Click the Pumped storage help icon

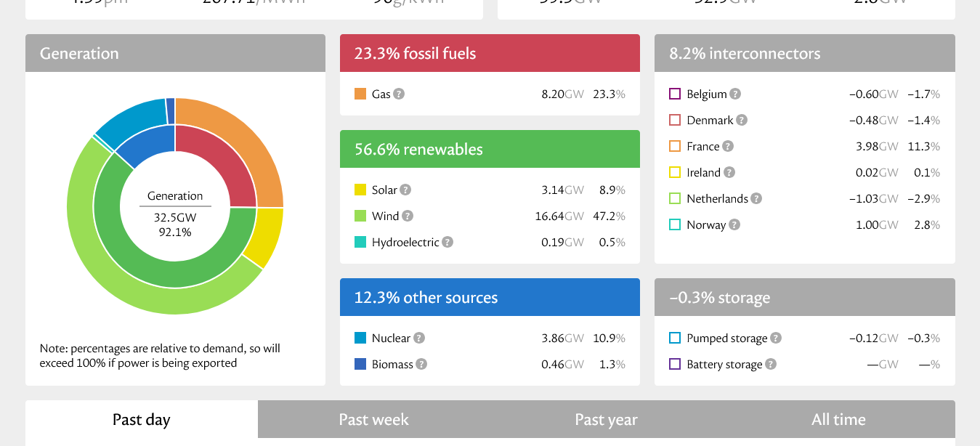click(777, 338)
